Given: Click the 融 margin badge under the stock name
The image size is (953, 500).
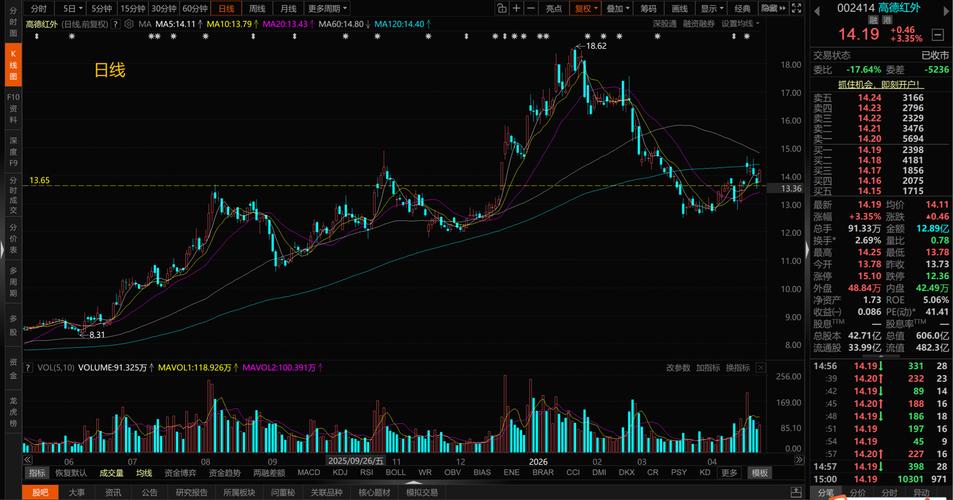Looking at the screenshot, I should tap(873, 20).
